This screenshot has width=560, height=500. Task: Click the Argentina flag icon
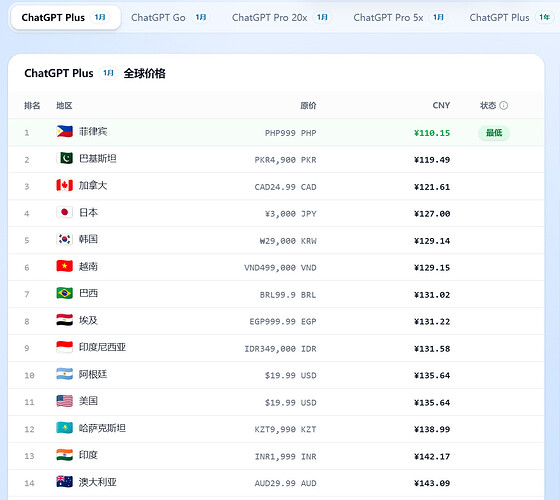tap(65, 374)
